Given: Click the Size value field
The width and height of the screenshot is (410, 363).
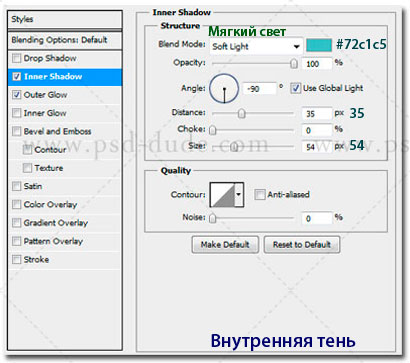Looking at the screenshot, I should coord(317,147).
